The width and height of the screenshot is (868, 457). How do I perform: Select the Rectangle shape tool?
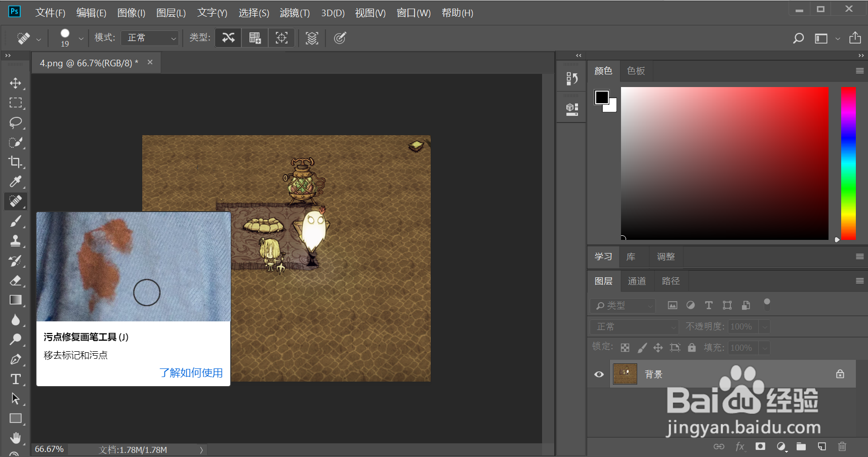pyautogui.click(x=16, y=419)
